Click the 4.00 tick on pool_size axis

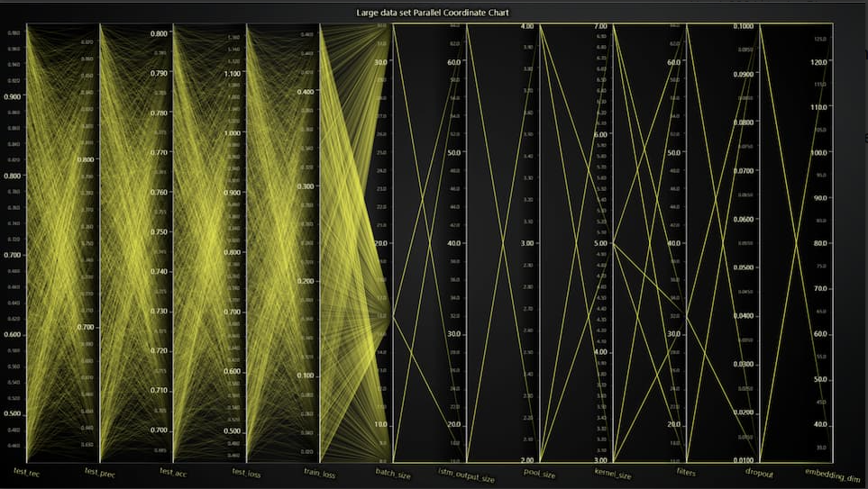[x=527, y=26]
